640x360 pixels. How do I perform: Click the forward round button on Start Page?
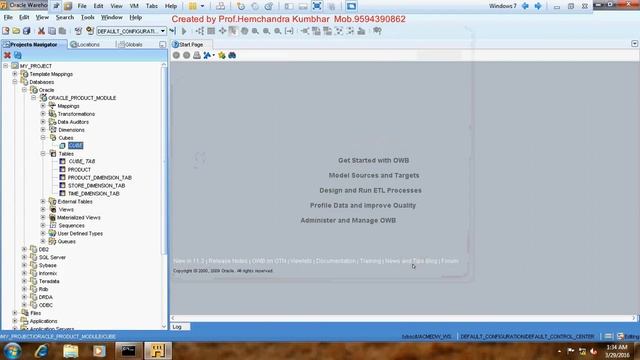point(187,55)
